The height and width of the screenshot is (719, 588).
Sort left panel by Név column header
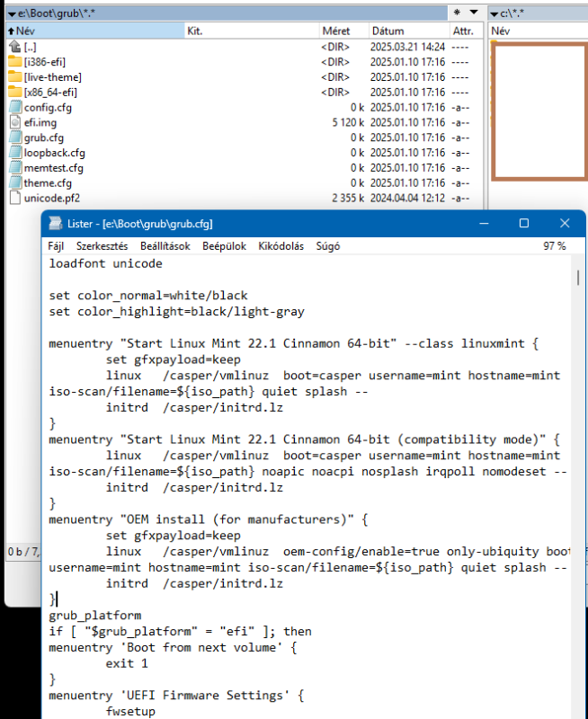tap(95, 31)
